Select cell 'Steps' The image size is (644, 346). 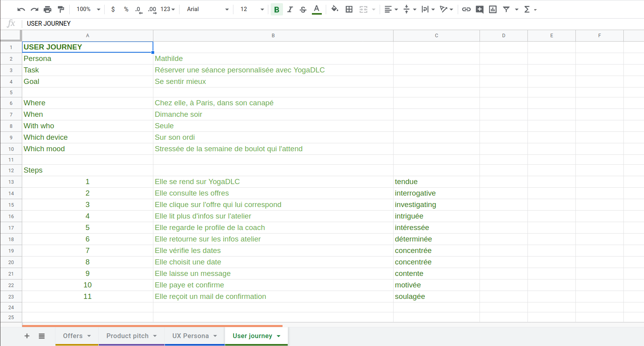88,170
